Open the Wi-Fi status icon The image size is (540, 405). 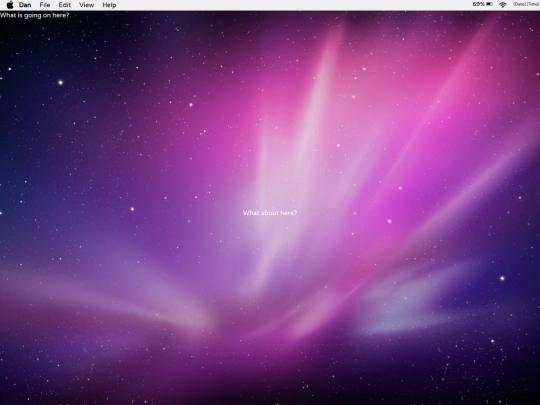[503, 4]
